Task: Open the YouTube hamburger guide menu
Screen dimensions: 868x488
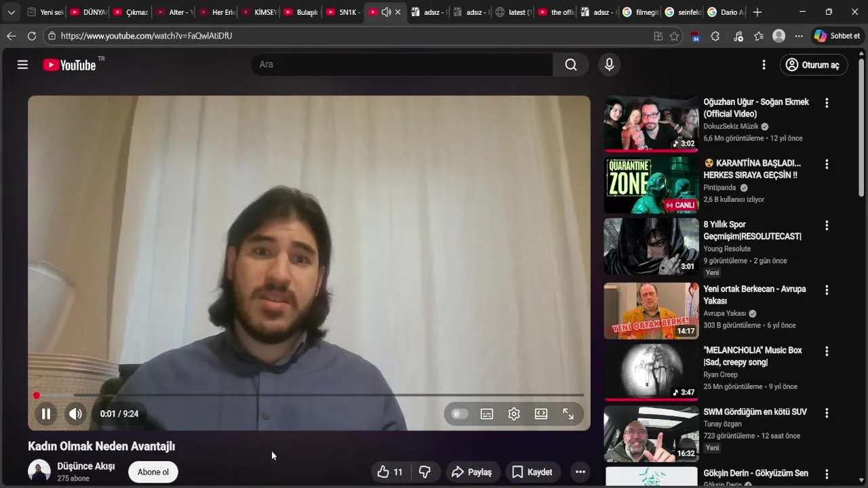Action: pos(22,64)
